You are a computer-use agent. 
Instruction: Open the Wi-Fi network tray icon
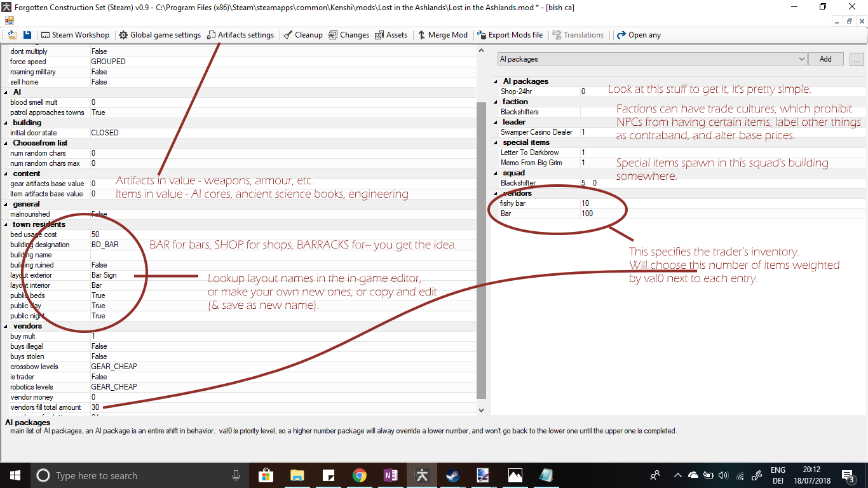point(740,475)
